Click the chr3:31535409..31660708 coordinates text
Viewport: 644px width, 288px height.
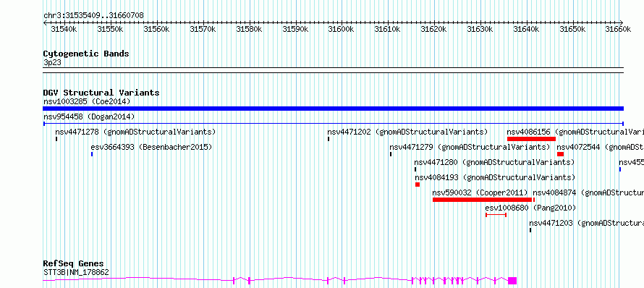pyautogui.click(x=93, y=16)
